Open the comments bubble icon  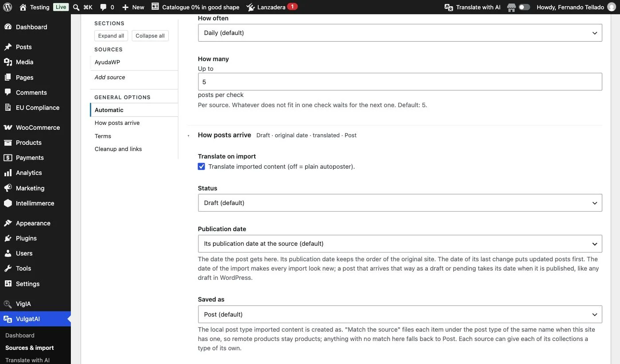103,8
